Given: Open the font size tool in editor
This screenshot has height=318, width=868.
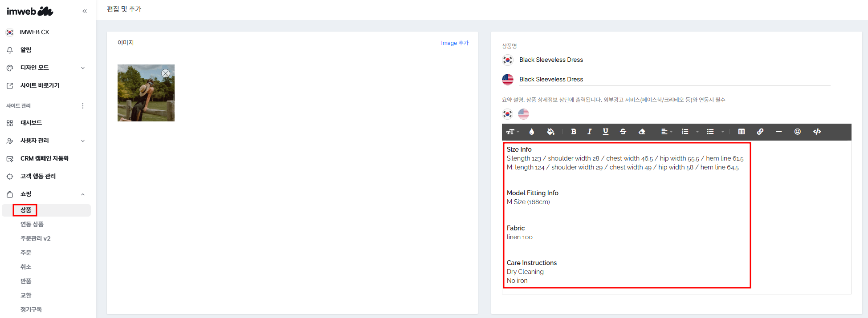Looking at the screenshot, I should [x=513, y=132].
